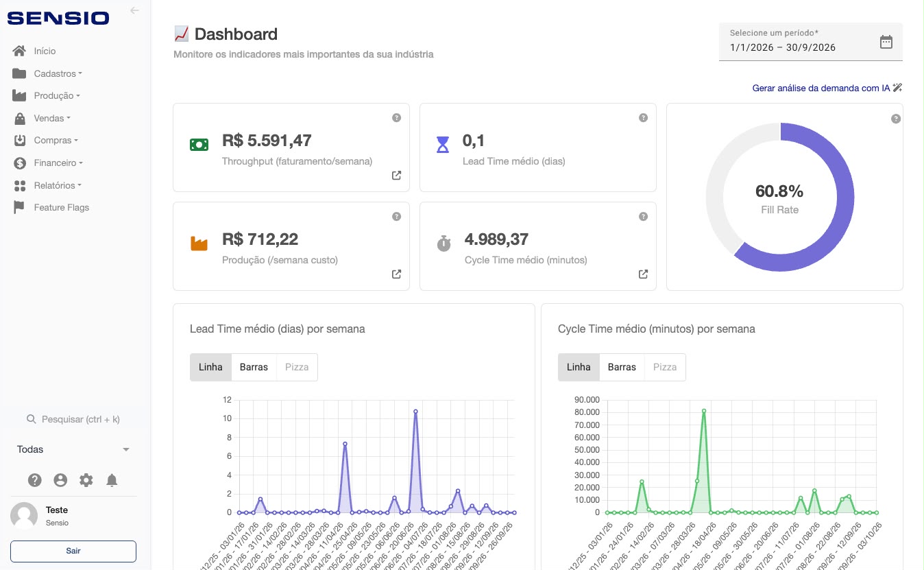Open notifications bell in sidebar

click(x=112, y=480)
